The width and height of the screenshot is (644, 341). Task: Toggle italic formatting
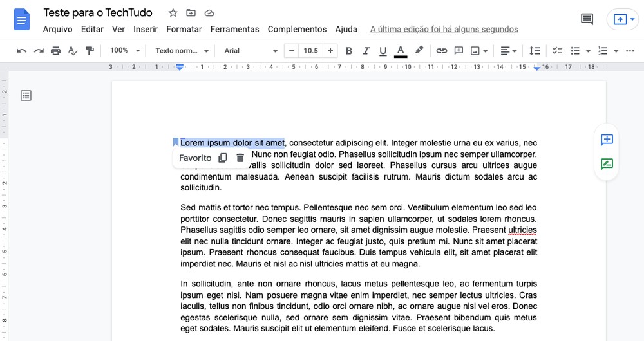(366, 51)
